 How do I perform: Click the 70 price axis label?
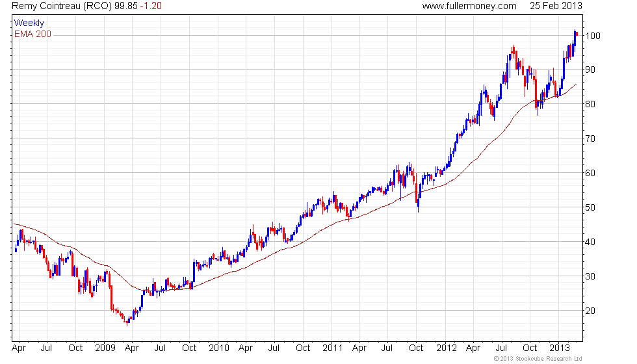point(590,139)
